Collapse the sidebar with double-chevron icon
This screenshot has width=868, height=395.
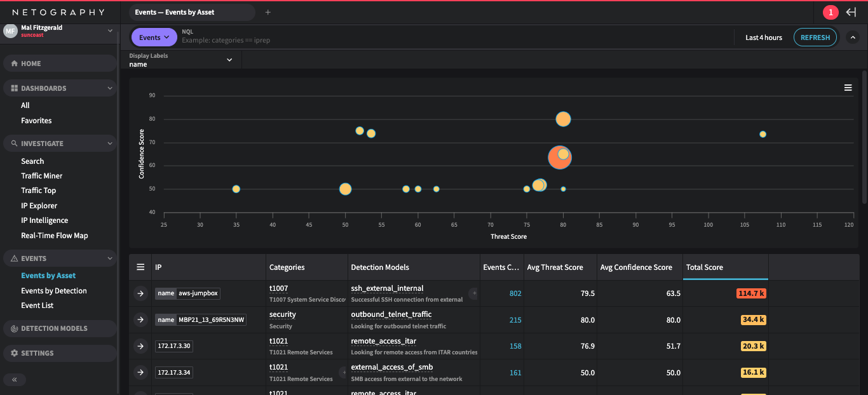pyautogui.click(x=14, y=380)
